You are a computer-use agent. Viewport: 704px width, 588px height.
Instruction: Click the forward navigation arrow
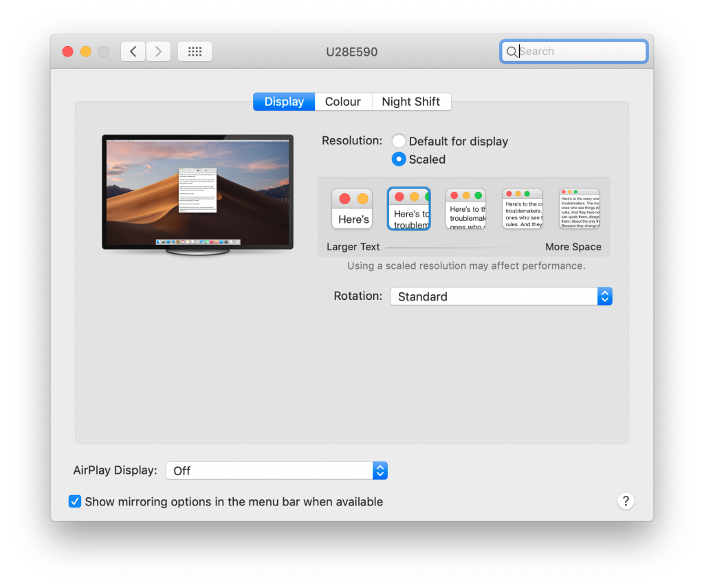(x=158, y=52)
